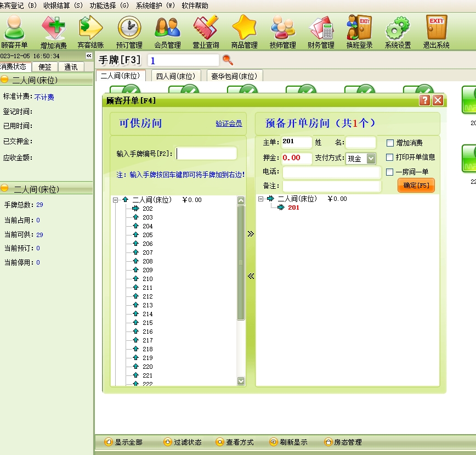Click the 确定[F5] button
This screenshot has width=476, height=455.
[416, 186]
